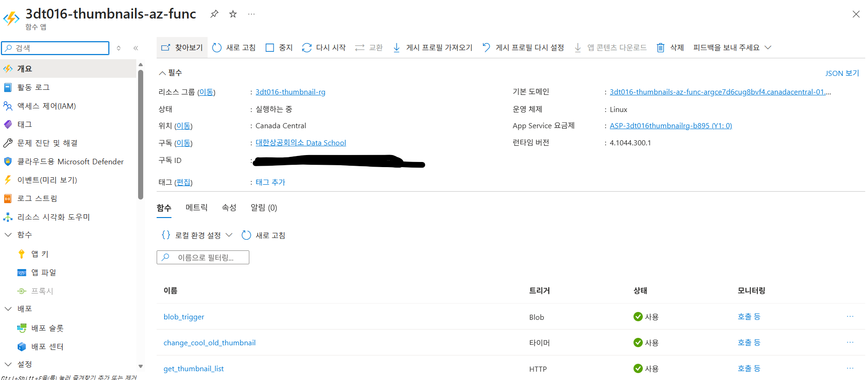Click the 찾아보기 browse button
The width and height of the screenshot is (868, 380).
[x=182, y=47]
